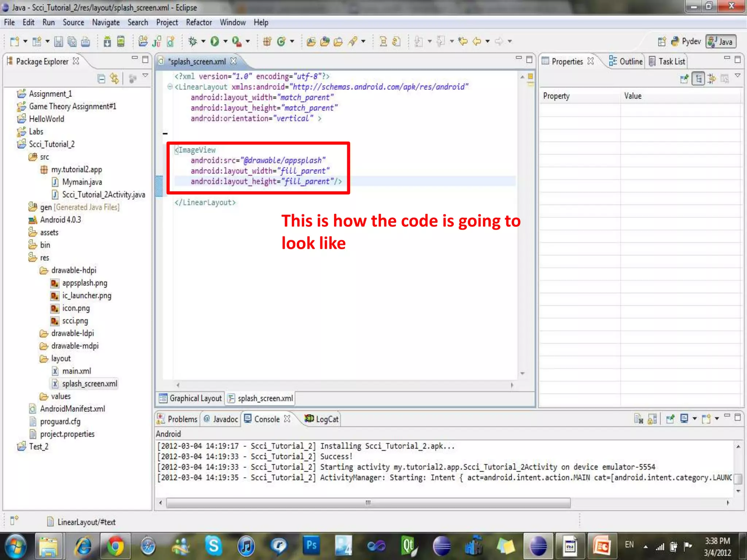
Task: Minimize the editor area
Action: 519,58
